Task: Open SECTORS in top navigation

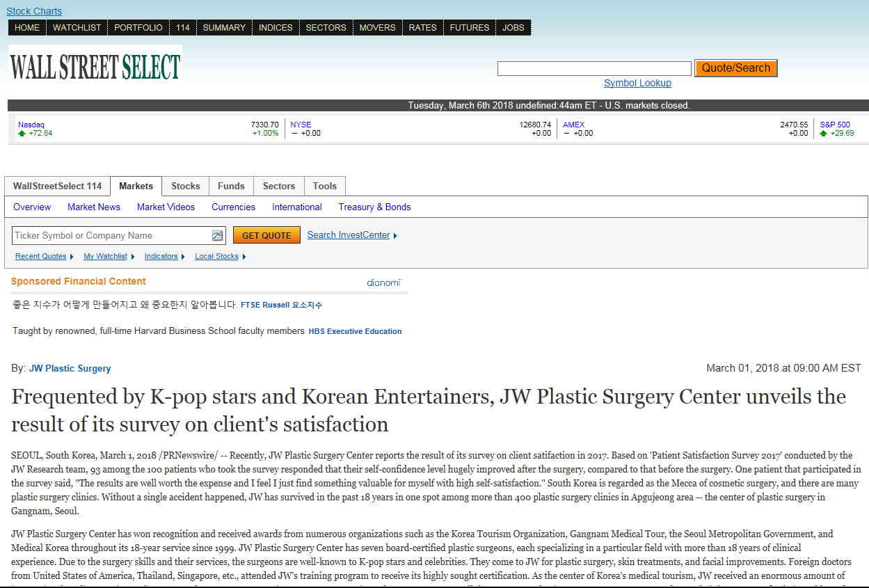Action: coord(326,28)
